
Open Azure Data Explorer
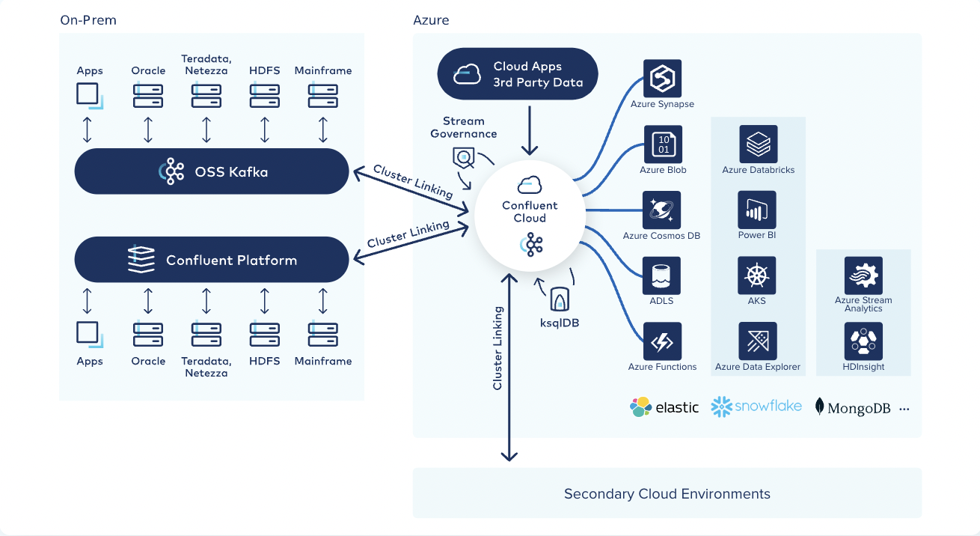(x=758, y=341)
